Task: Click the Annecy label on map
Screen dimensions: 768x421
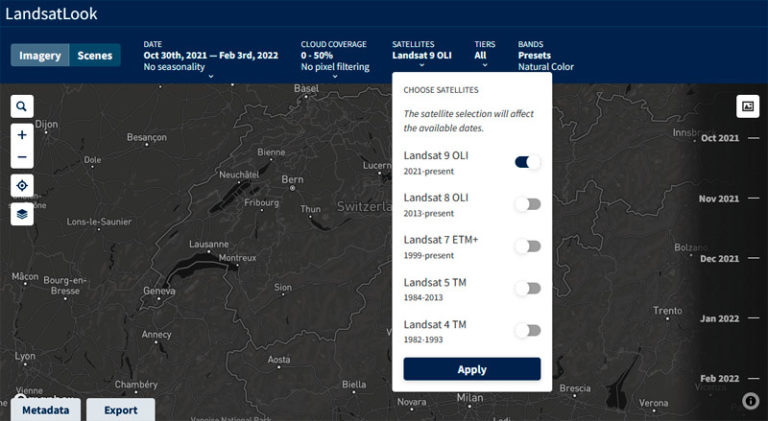Action: (x=157, y=335)
